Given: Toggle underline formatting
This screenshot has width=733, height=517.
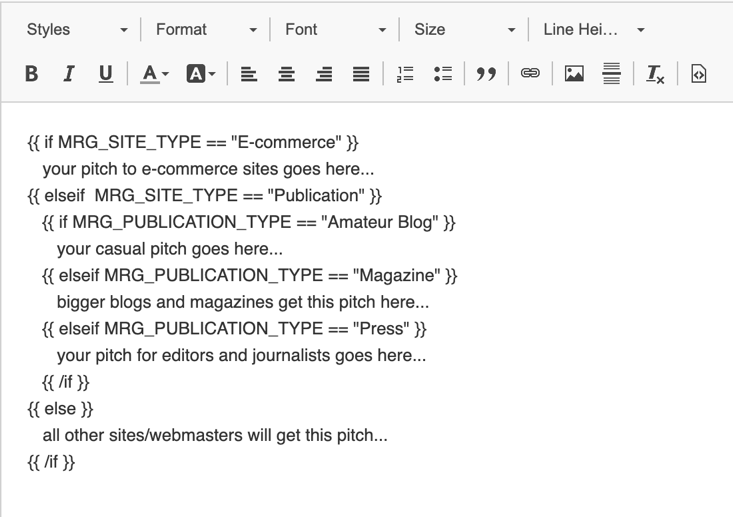Looking at the screenshot, I should [106, 74].
